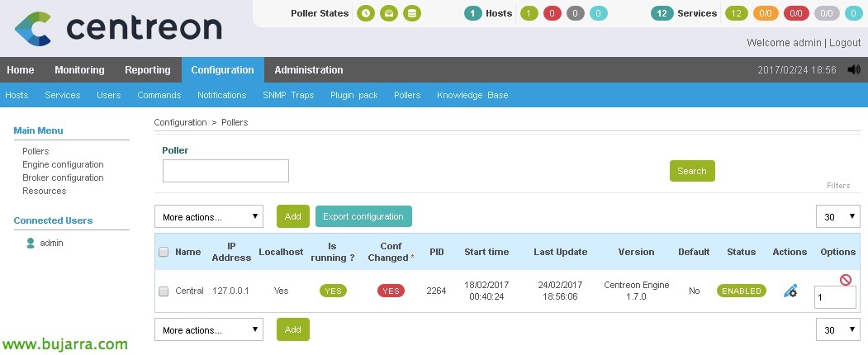This screenshot has height=355, width=868.
Task: Click the poller database state icon
Action: coord(412,13)
